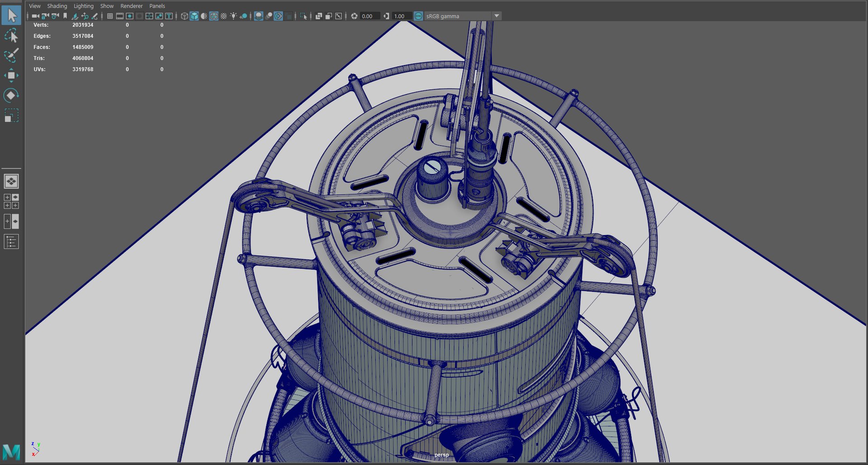
Task: Click the Tris count 4060804
Action: 83,58
